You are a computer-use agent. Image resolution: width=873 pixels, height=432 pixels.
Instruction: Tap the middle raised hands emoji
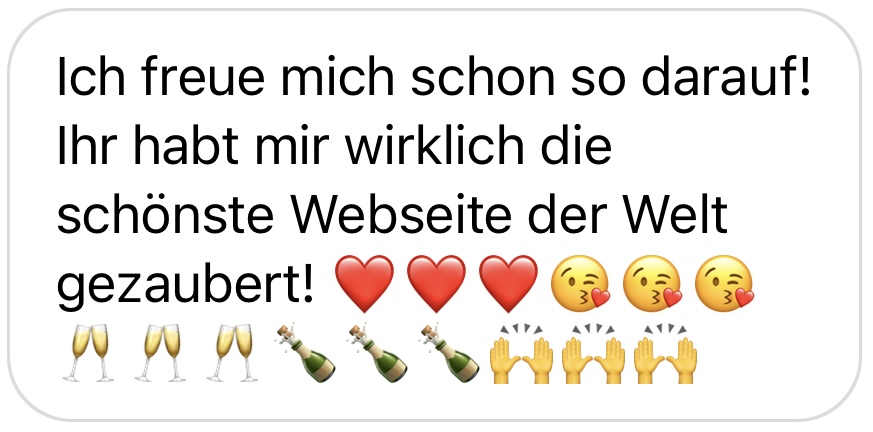593,354
